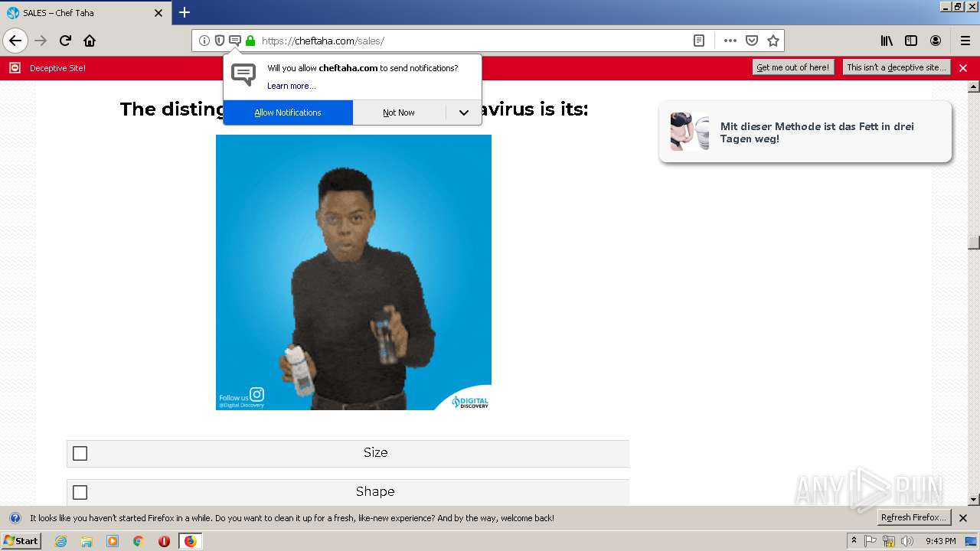Open Learn more link in notification prompt
This screenshot has width=980, height=551.
click(291, 86)
